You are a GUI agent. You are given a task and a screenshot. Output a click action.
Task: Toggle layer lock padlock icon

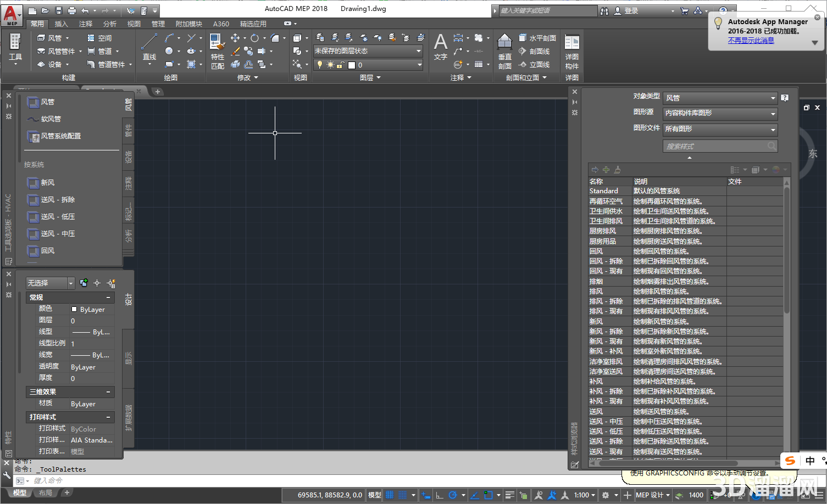click(340, 65)
